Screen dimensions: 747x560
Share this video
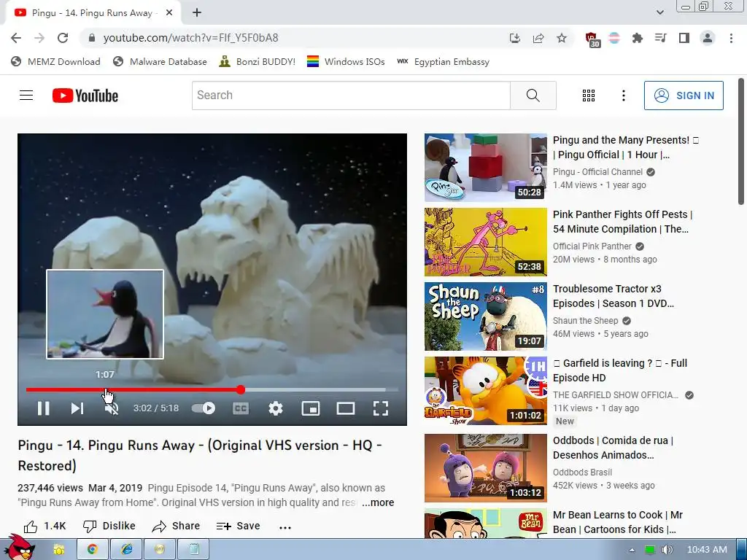click(176, 526)
